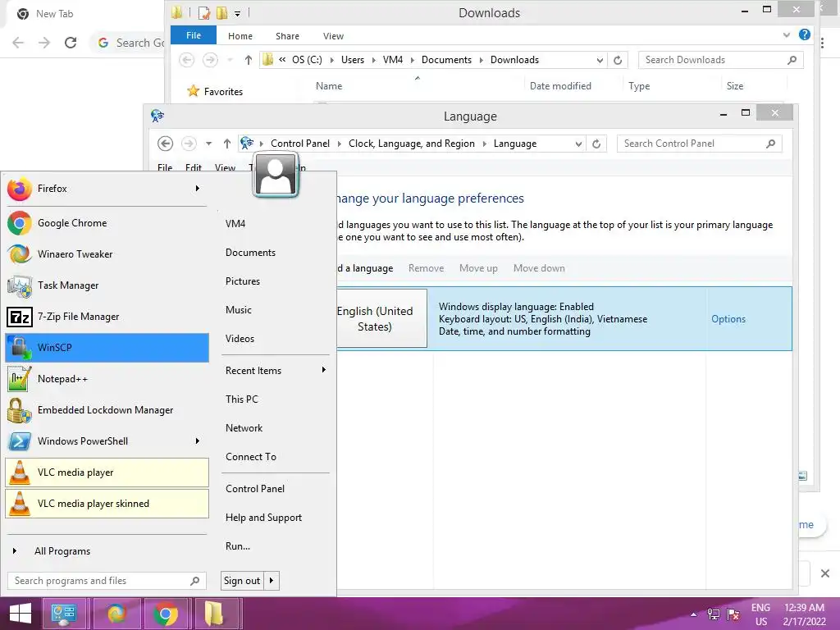840x630 pixels.
Task: Click the Windows Start button on taskbar
Action: coord(21,614)
